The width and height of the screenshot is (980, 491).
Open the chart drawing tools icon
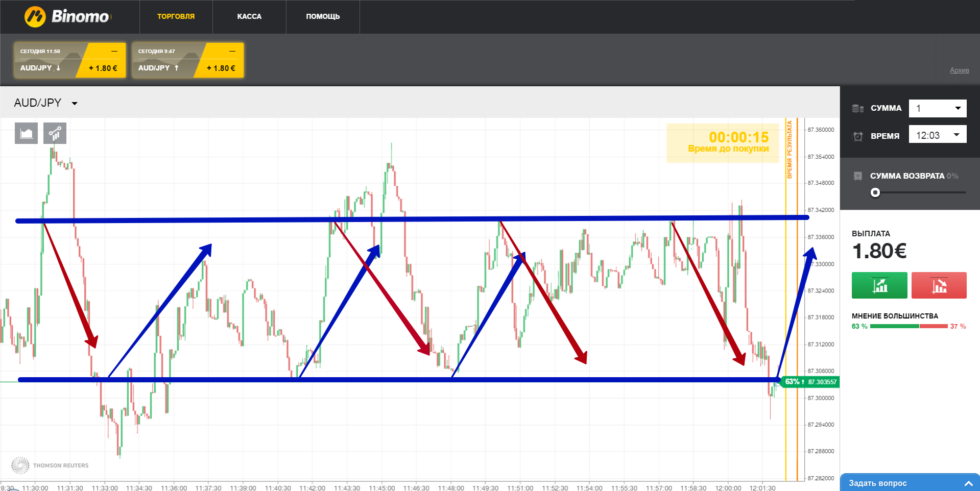pos(55,134)
